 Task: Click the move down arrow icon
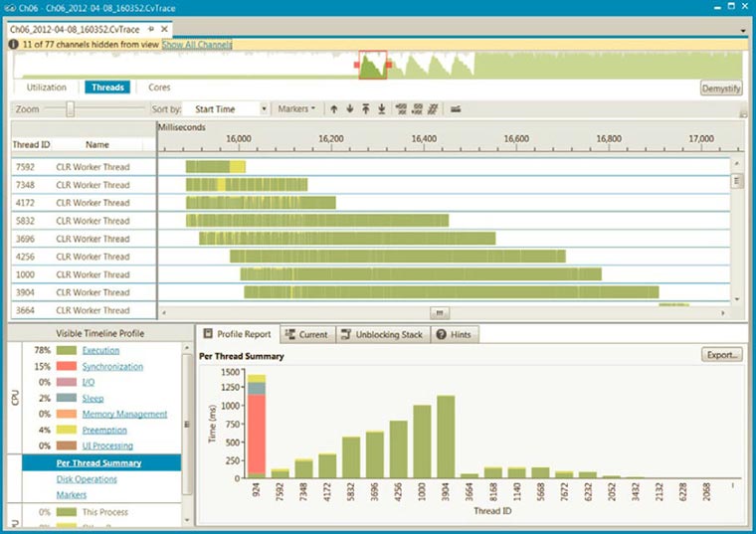350,108
